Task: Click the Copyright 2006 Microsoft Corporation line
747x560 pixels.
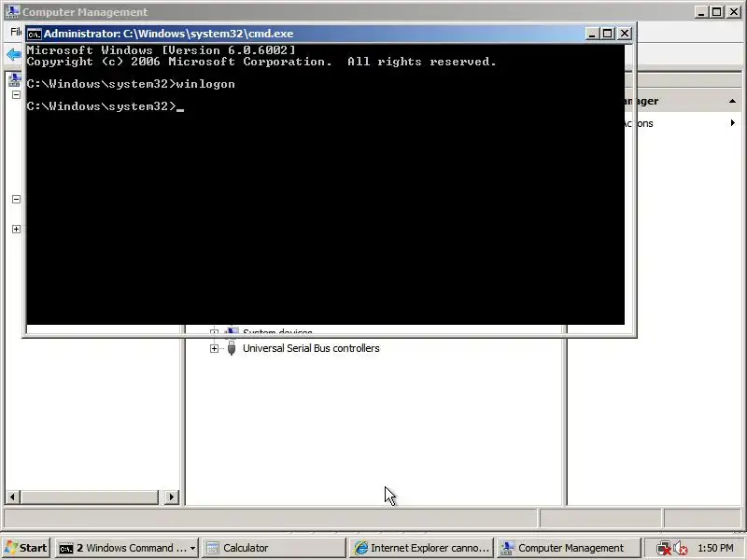Action: click(x=261, y=62)
